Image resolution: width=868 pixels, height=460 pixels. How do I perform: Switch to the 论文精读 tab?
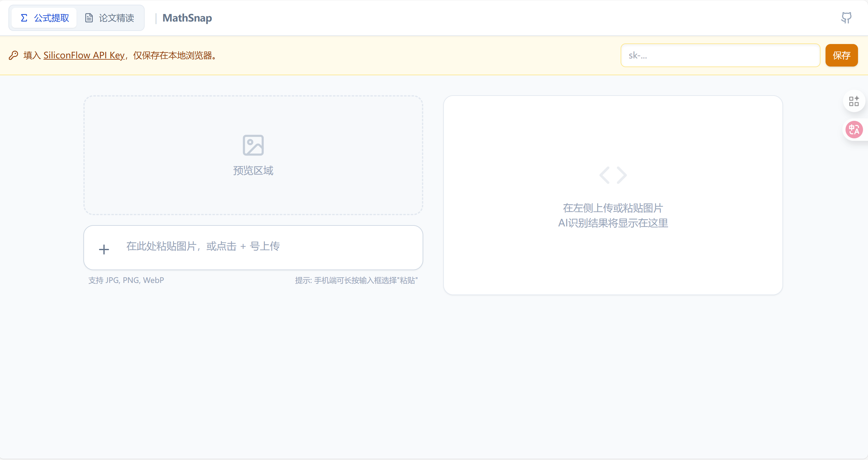(x=110, y=17)
